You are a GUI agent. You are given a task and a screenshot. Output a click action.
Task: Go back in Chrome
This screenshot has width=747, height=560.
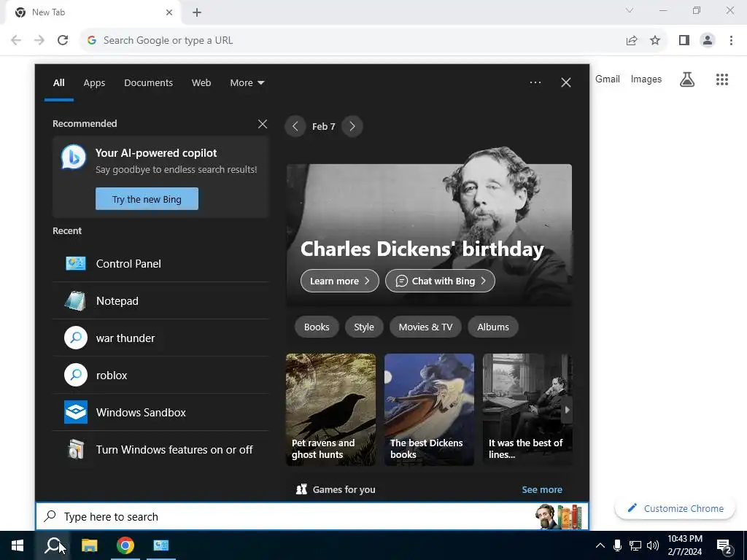coord(16,41)
